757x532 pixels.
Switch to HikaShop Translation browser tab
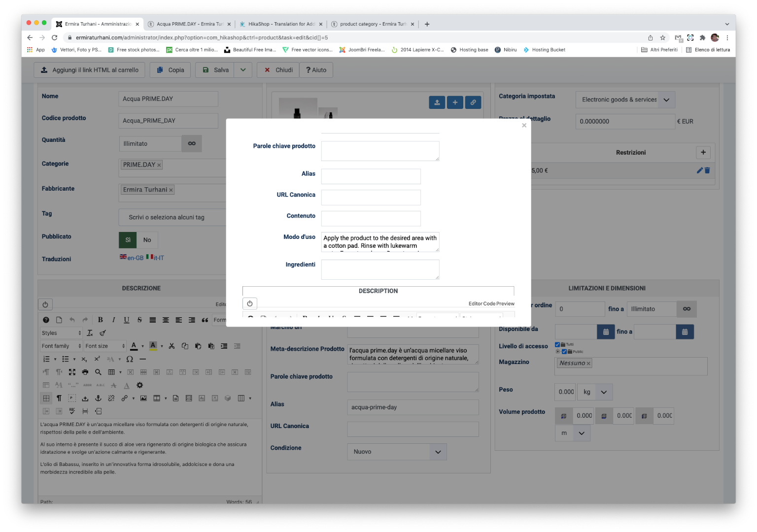coord(281,24)
